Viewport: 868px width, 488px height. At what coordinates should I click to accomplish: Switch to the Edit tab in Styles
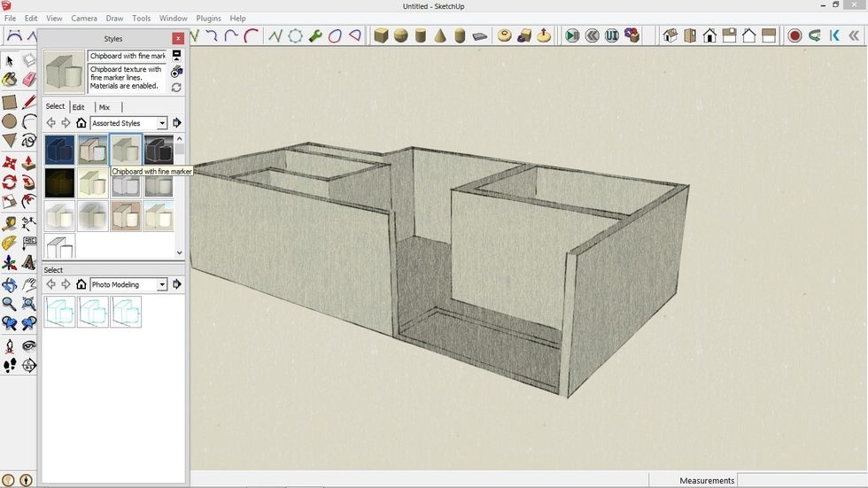click(78, 107)
